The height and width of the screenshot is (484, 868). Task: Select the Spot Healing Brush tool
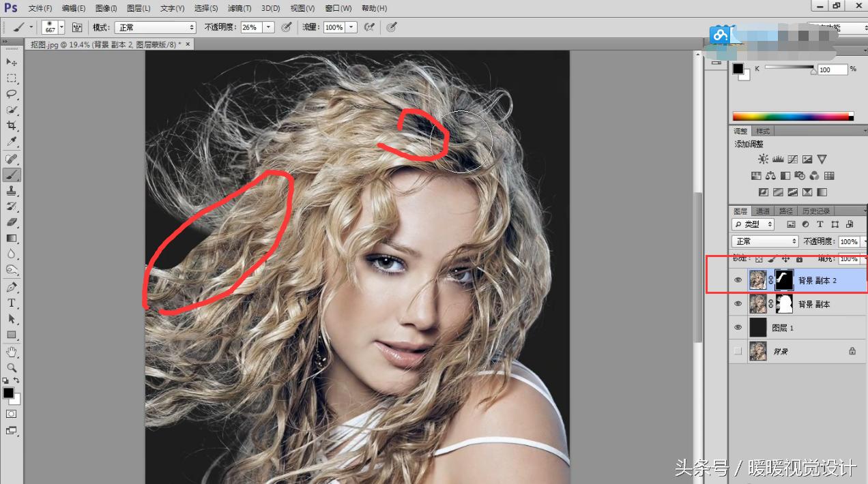coord(12,159)
